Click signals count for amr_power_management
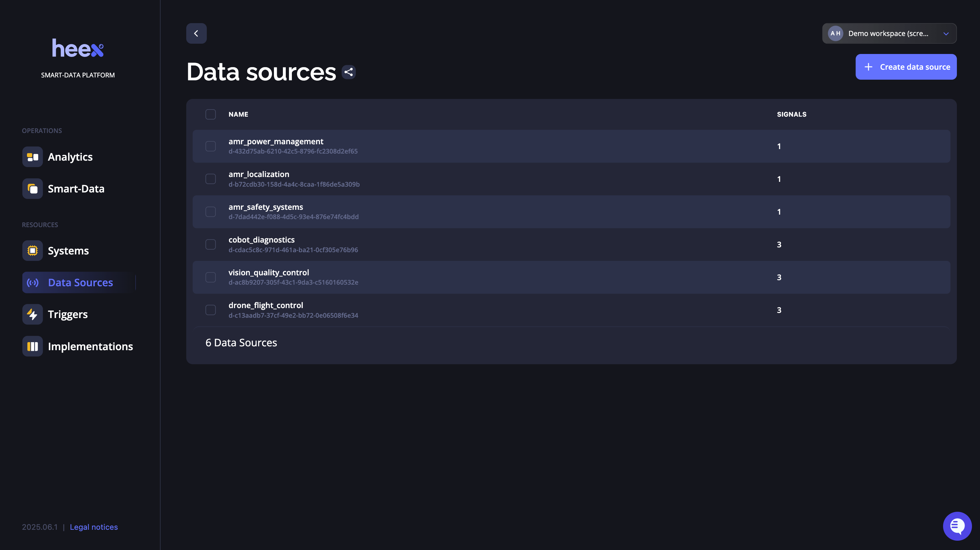Image resolution: width=980 pixels, height=550 pixels. click(x=779, y=146)
